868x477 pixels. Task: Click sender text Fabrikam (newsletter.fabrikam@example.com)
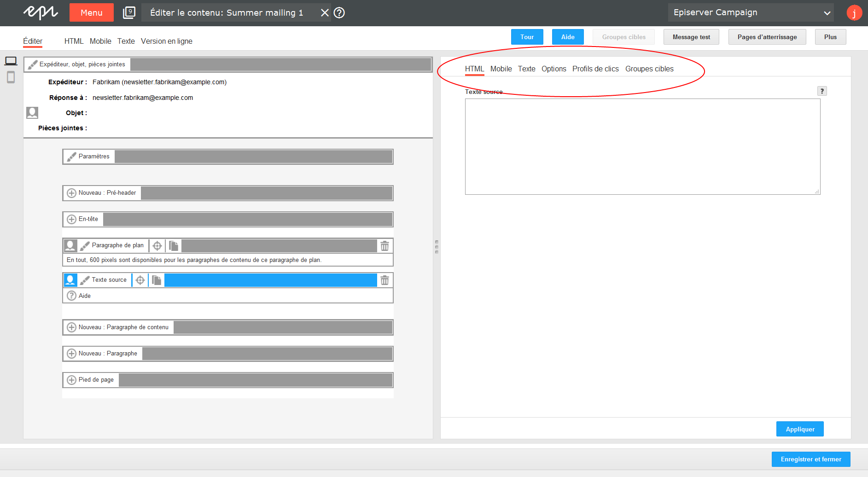coord(159,82)
